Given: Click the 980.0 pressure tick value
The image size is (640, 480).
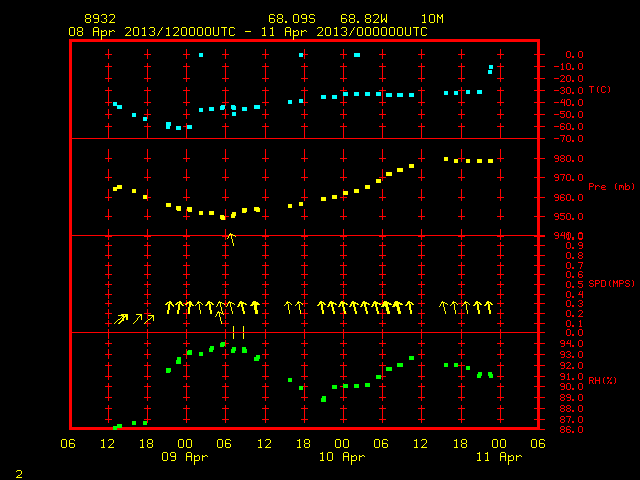Looking at the screenshot, I should [x=569, y=158].
